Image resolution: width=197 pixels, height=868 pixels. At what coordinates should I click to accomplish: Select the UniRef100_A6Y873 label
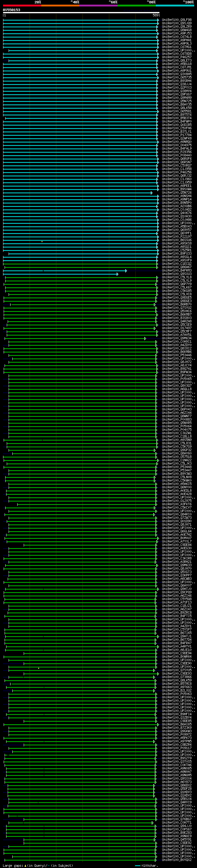click(x=176, y=782)
